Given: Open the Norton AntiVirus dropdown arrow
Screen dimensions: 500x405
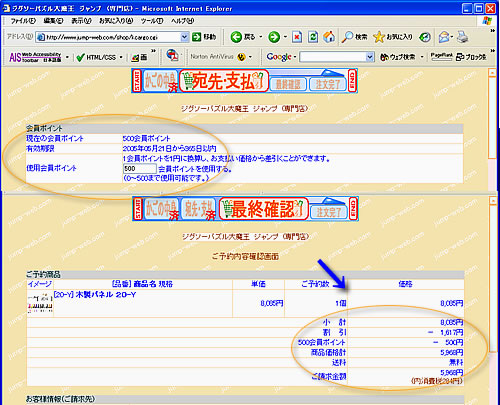Looking at the screenshot, I should click(250, 57).
